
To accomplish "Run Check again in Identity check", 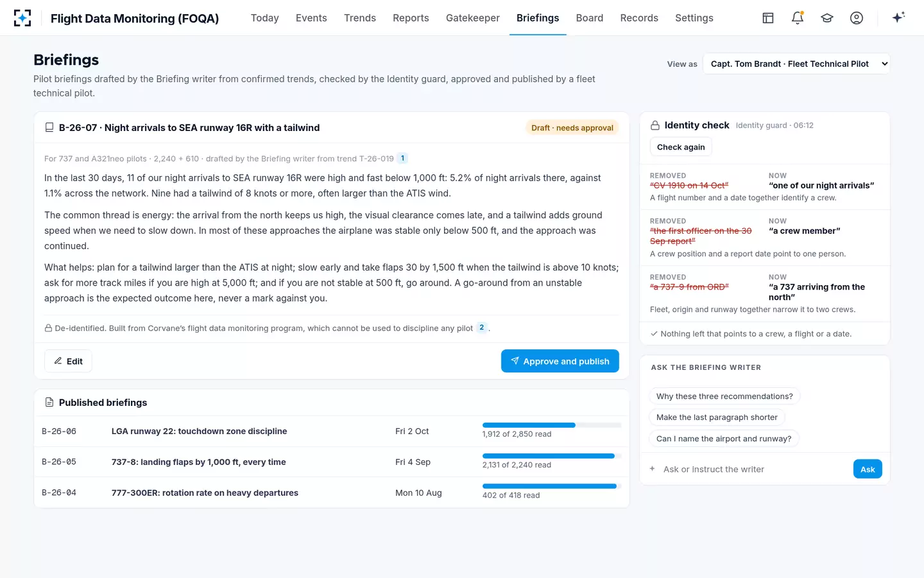I will pos(681,147).
